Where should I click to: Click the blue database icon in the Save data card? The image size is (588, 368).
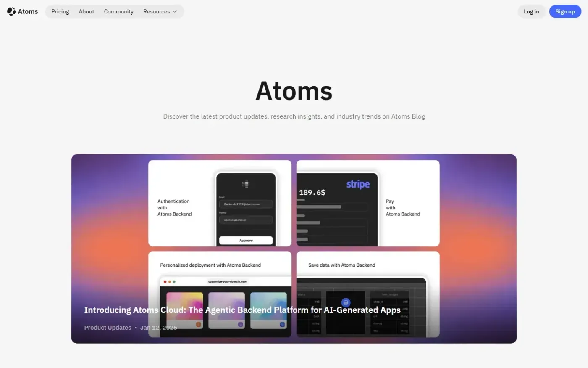click(346, 302)
